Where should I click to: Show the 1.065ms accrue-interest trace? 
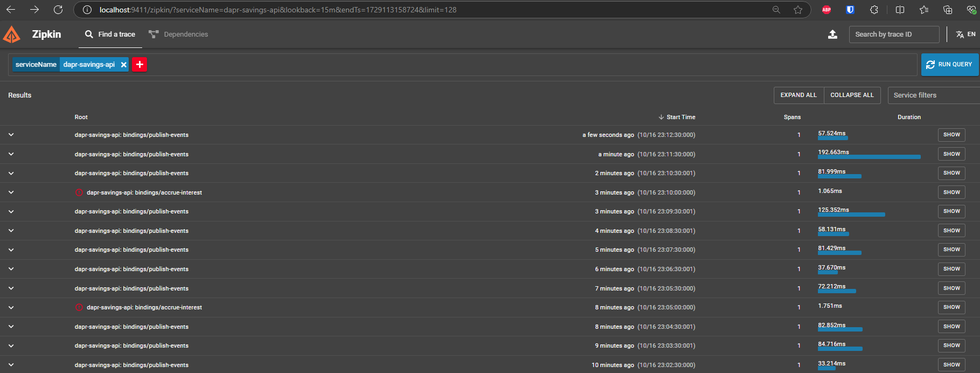coord(951,192)
